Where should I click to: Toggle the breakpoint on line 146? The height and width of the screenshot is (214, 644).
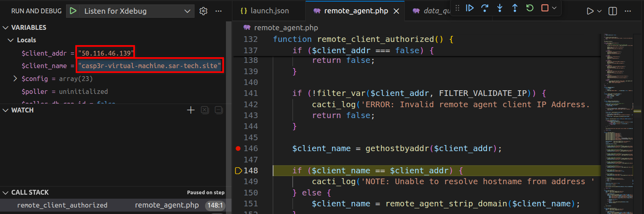238,149
